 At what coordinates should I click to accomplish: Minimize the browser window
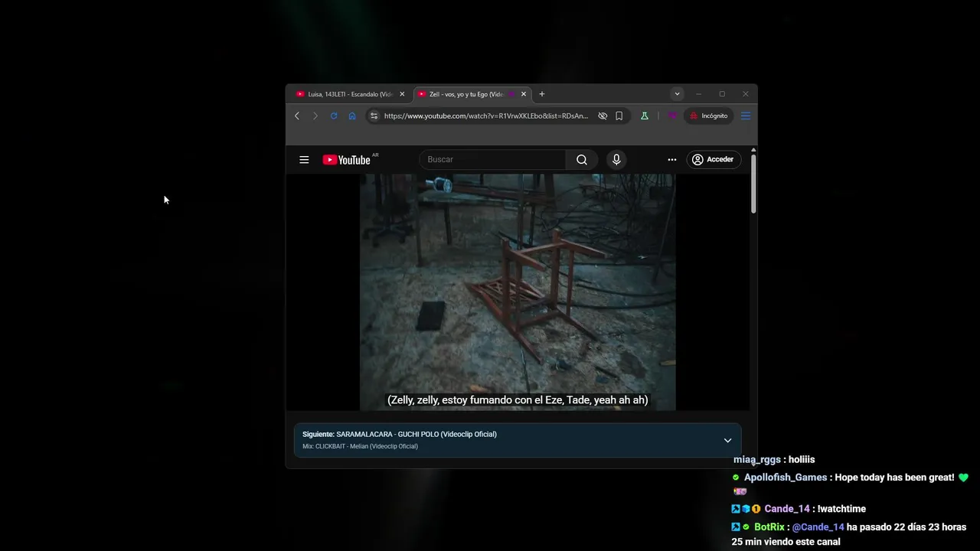pyautogui.click(x=698, y=94)
